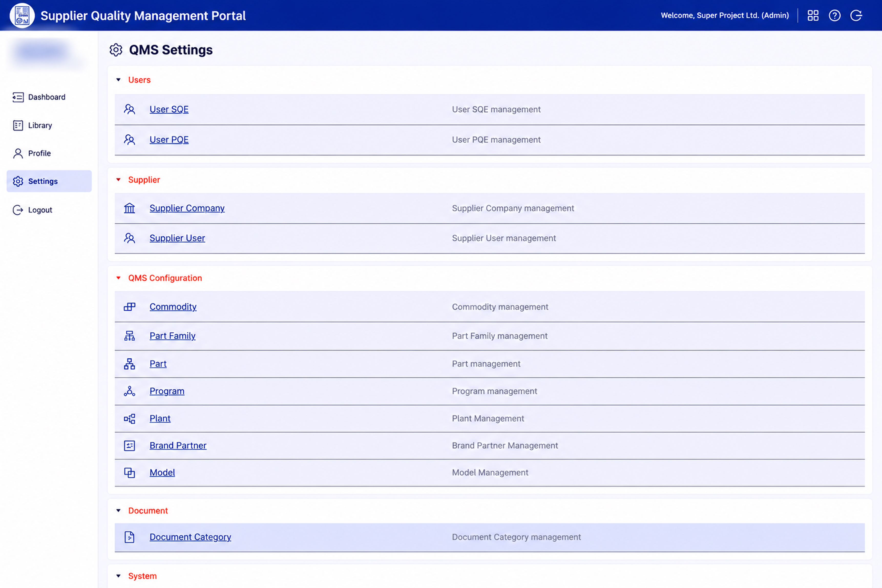Screen dimensions: 882x588
Task: Click the Brand Partner row icon
Action: (x=129, y=446)
